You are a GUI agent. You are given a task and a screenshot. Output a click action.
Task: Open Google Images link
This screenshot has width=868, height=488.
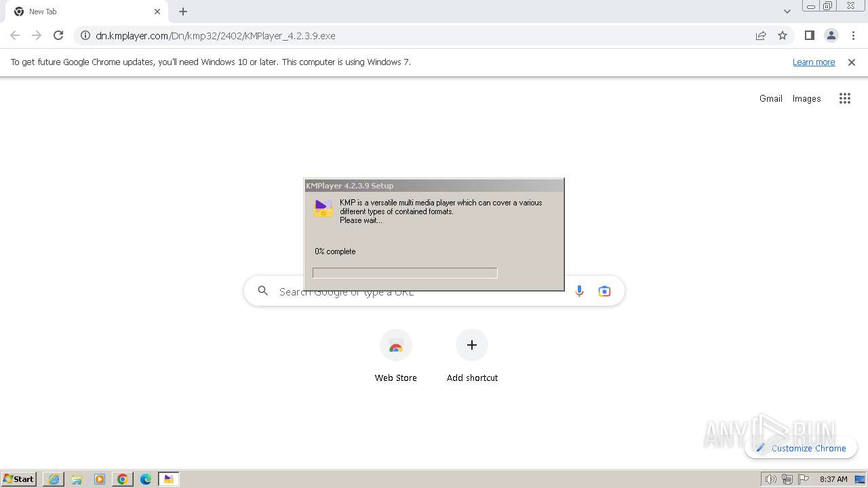[806, 98]
